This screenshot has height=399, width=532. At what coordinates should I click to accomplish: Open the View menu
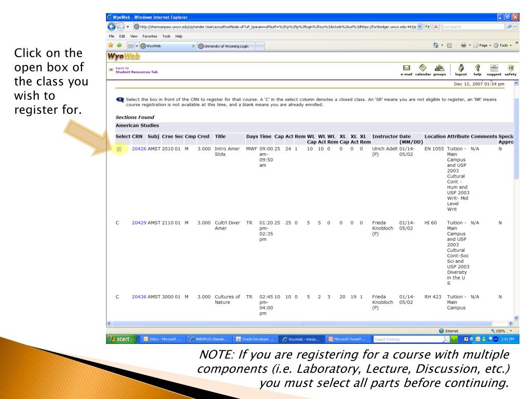134,36
